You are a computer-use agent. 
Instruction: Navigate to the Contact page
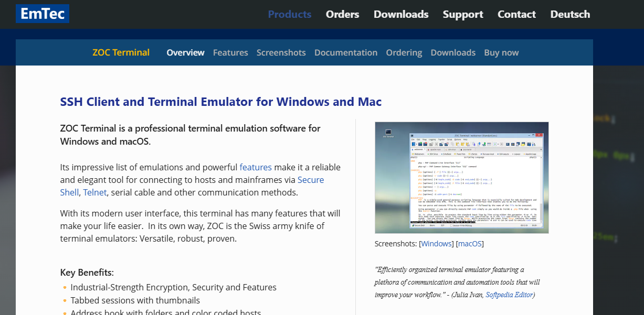pos(516,14)
